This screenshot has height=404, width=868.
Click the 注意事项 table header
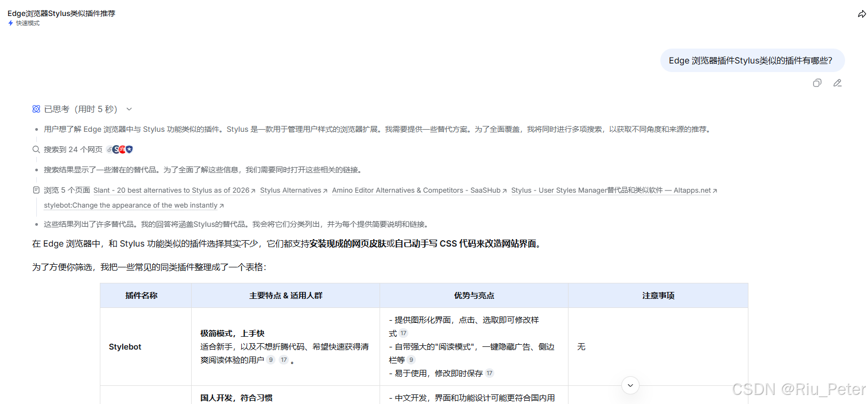(658, 295)
